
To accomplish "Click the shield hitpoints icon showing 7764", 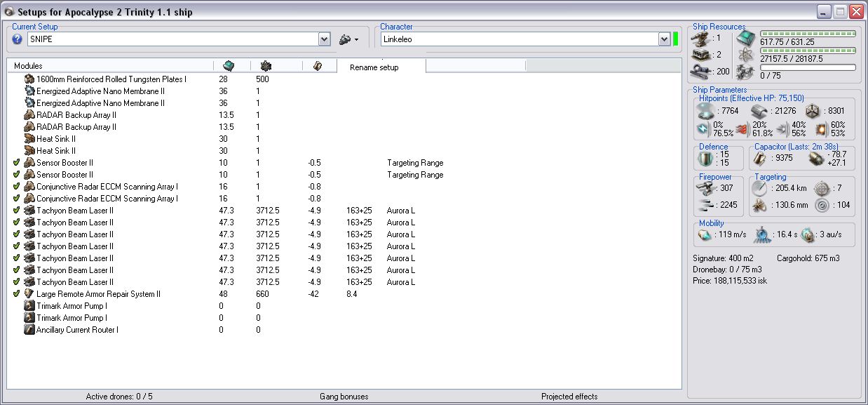I will point(706,111).
